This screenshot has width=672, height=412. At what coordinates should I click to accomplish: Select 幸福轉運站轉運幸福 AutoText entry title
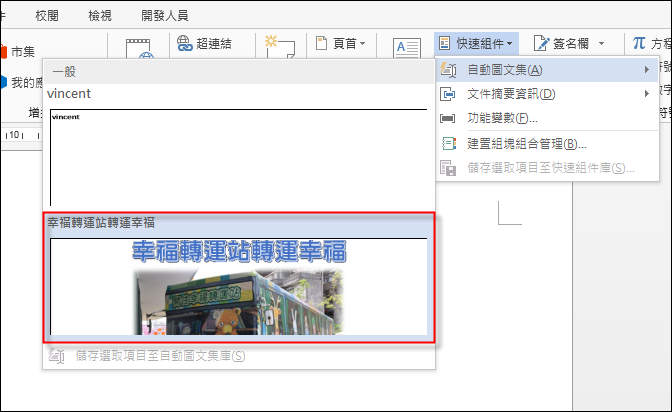click(101, 223)
